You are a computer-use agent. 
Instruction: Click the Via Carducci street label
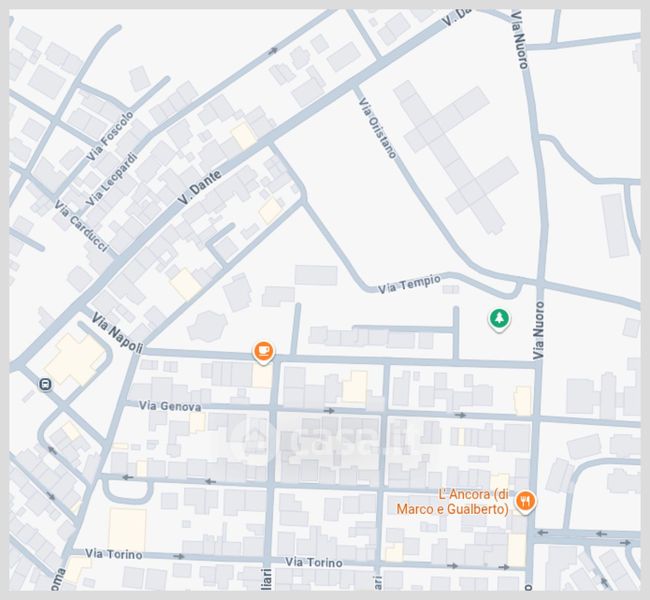[x=81, y=227]
